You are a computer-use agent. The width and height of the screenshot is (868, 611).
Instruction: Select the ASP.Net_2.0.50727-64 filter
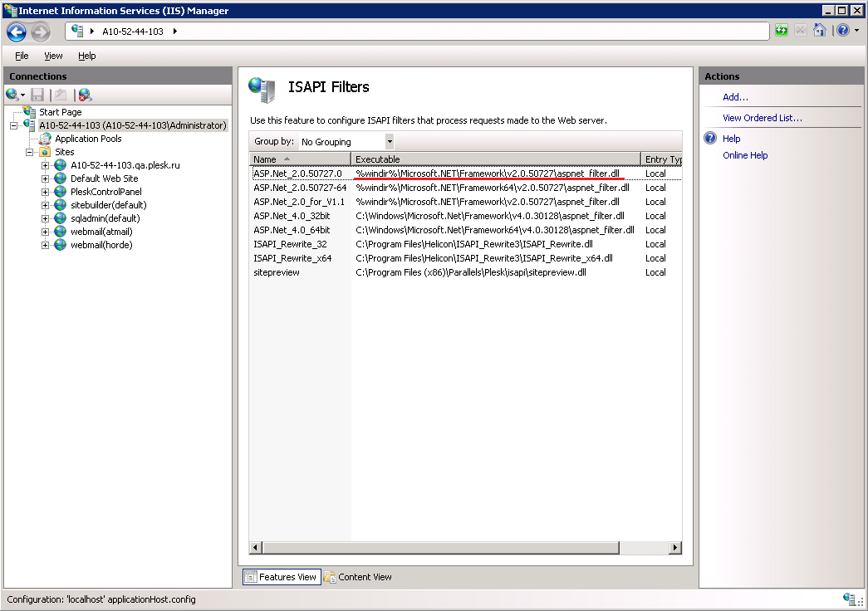[465, 188]
